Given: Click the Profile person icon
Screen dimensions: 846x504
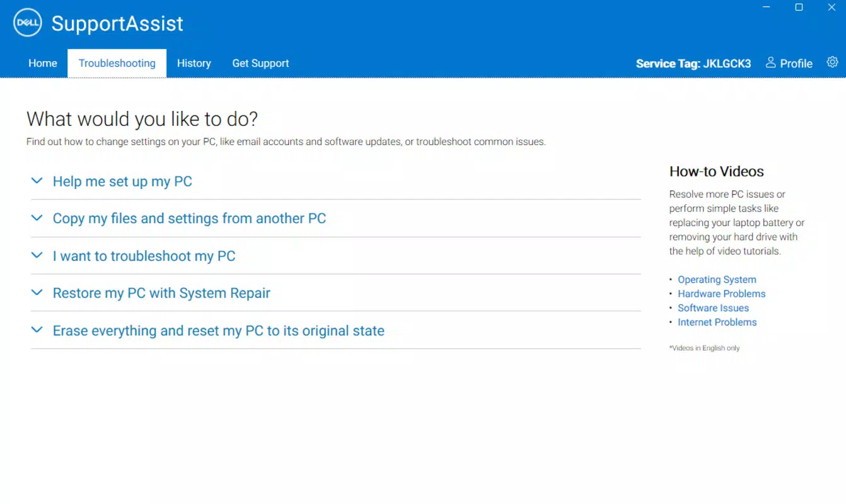Looking at the screenshot, I should [770, 62].
